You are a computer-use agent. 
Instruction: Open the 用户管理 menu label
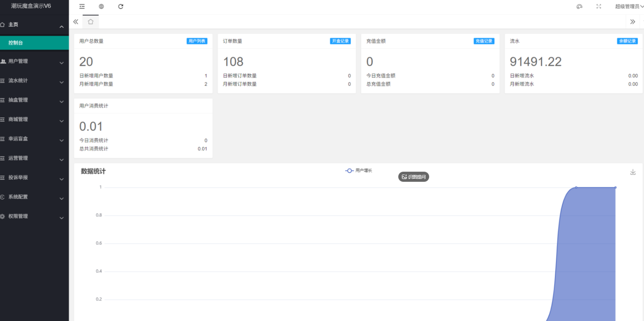pos(18,61)
